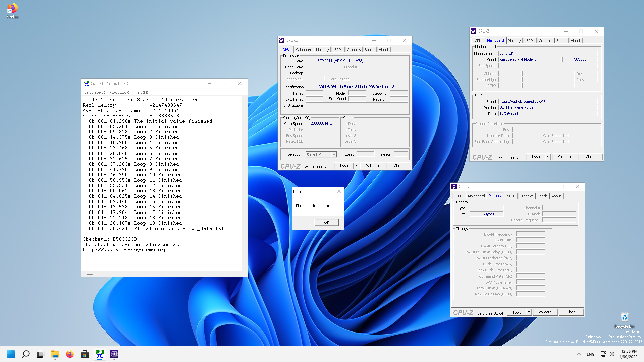
Task: Show hidden system tray icons
Action: [579, 354]
